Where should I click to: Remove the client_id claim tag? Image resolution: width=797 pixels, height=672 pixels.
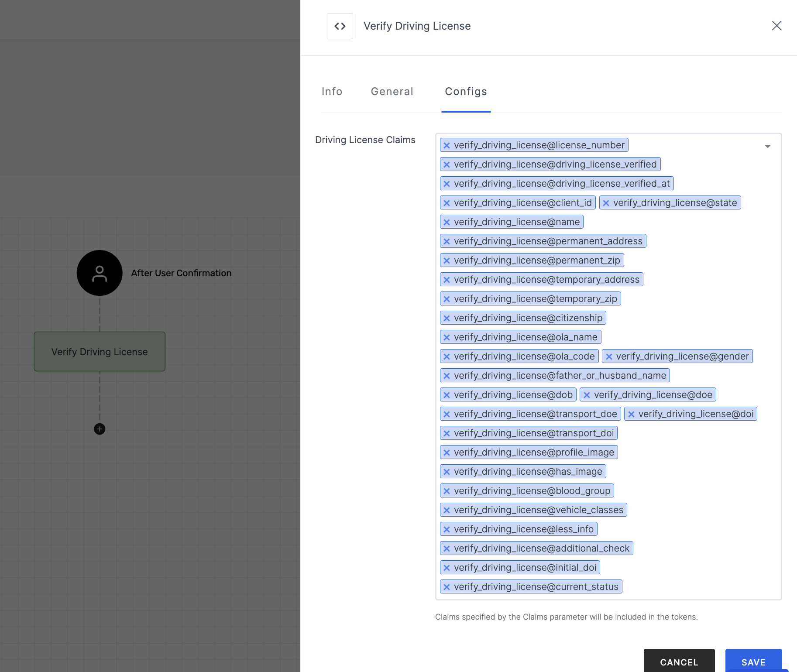447,203
